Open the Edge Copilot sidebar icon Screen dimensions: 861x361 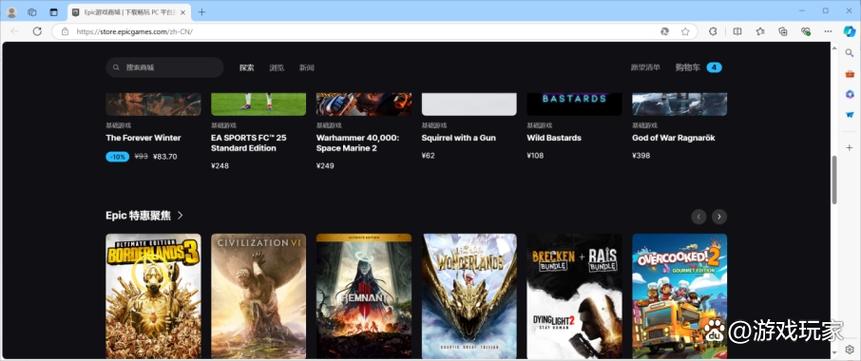[x=849, y=31]
